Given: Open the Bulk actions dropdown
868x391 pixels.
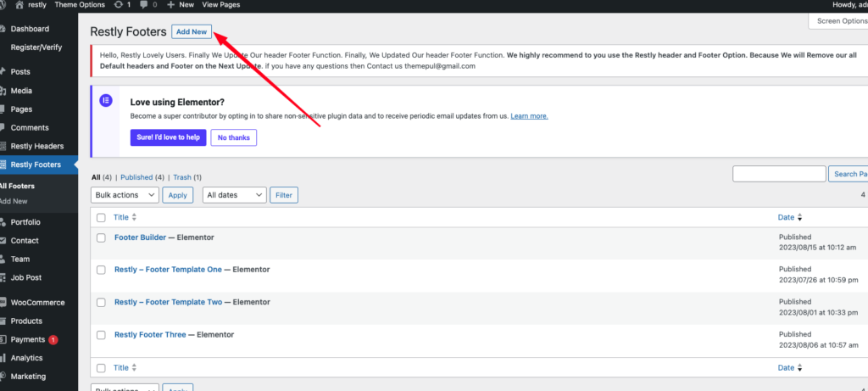Looking at the screenshot, I should (125, 195).
